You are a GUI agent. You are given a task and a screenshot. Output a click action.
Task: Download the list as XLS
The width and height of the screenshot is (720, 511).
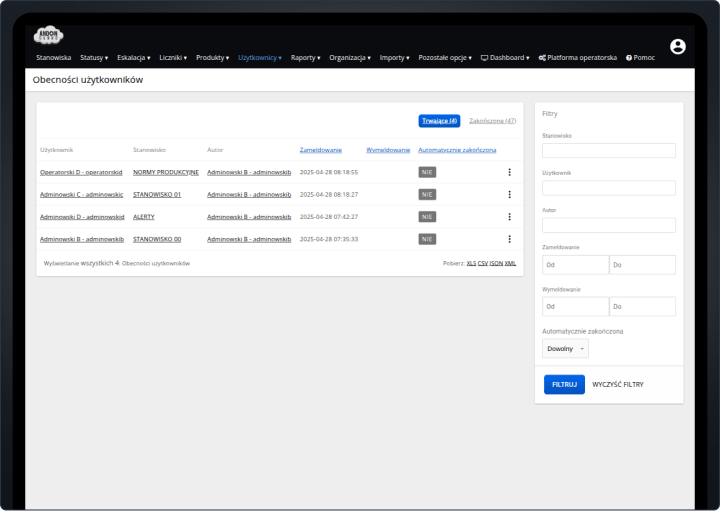(x=471, y=263)
